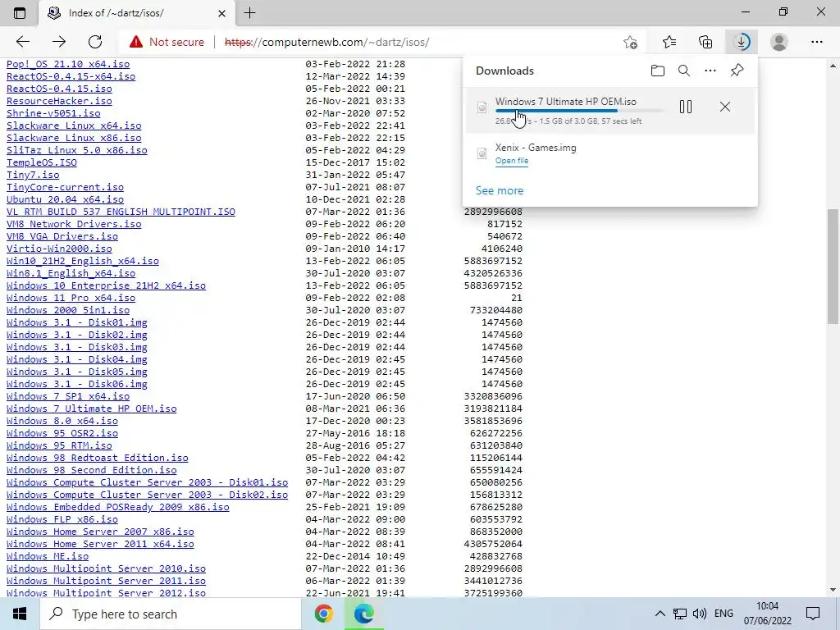The width and height of the screenshot is (840, 630).
Task: Open Edge Settings and more menu
Action: (x=816, y=42)
